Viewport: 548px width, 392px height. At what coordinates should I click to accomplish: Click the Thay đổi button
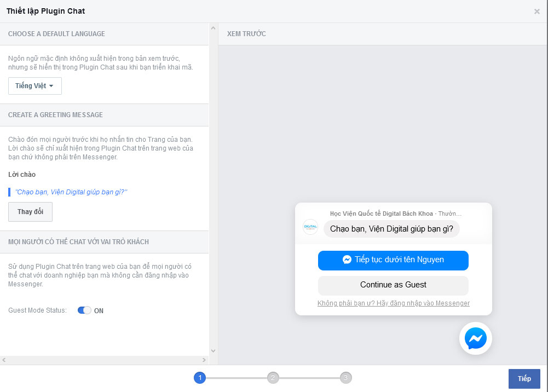[31, 212]
